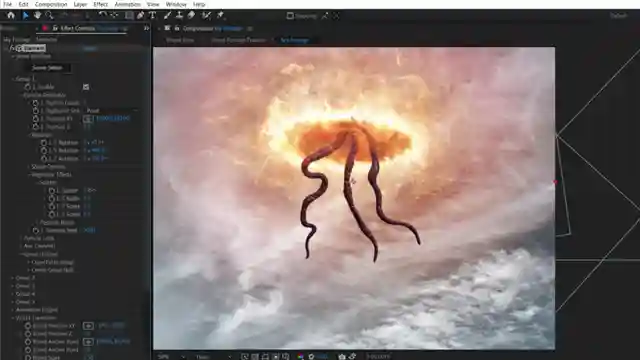The height and width of the screenshot is (360, 640).
Task: Click the viewer timecode display
Action: (x=378, y=356)
